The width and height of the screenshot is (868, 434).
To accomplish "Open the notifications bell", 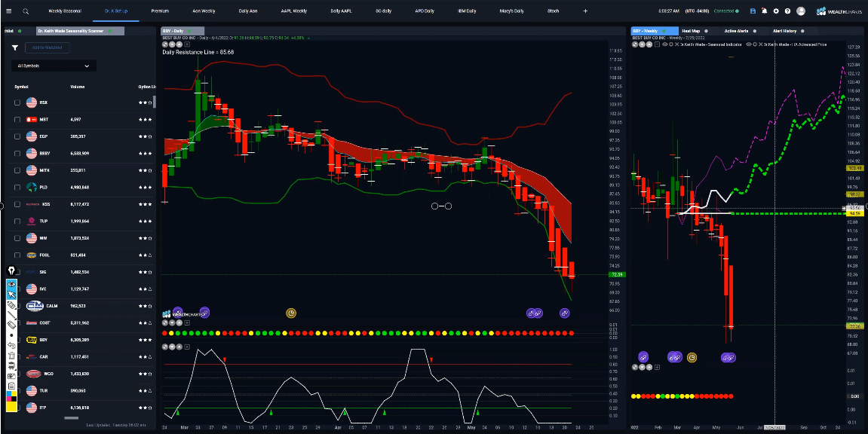I will pyautogui.click(x=765, y=11).
